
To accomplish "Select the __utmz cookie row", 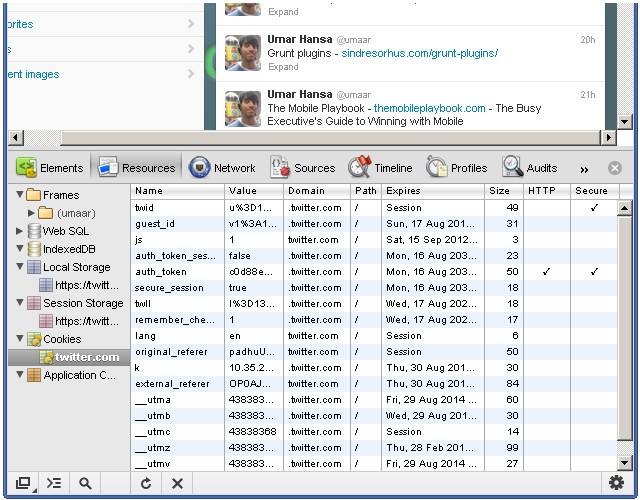I will pos(374,448).
